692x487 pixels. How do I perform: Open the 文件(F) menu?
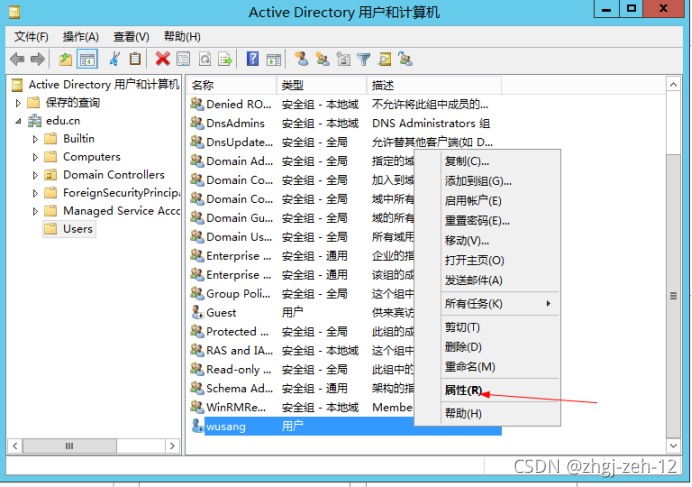tap(31, 36)
